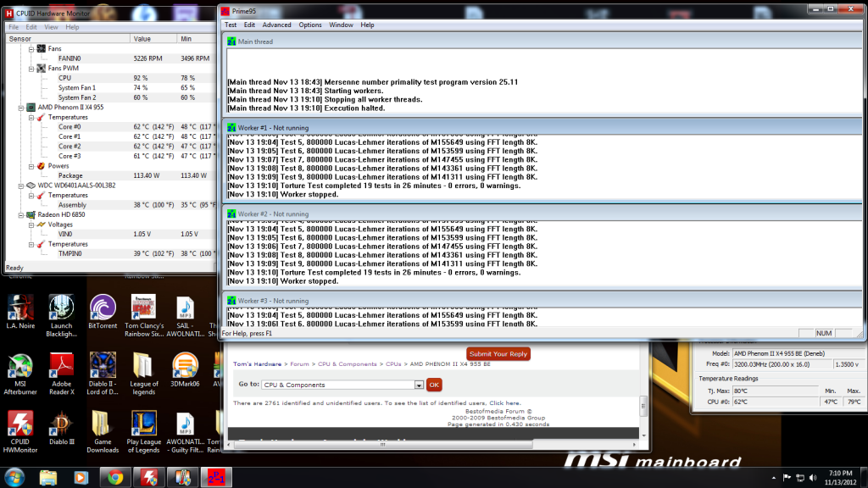
Task: Select the Core #0 temperature row
Action: [111, 127]
